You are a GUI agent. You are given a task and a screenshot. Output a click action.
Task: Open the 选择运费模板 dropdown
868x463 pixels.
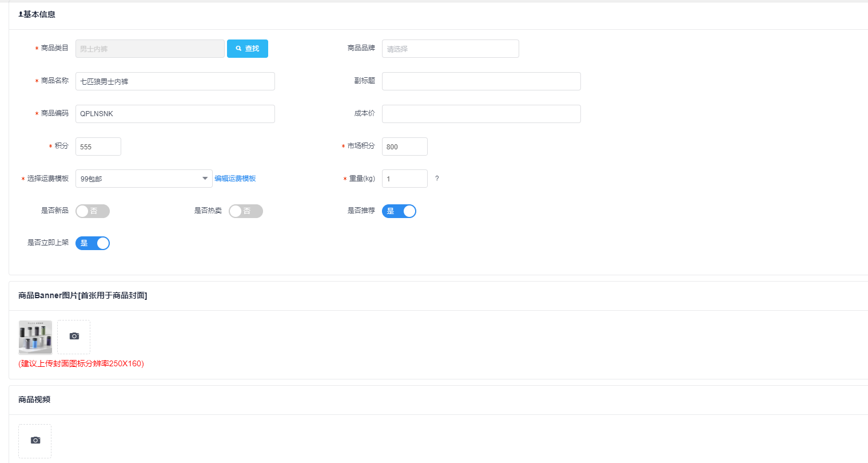coord(144,179)
